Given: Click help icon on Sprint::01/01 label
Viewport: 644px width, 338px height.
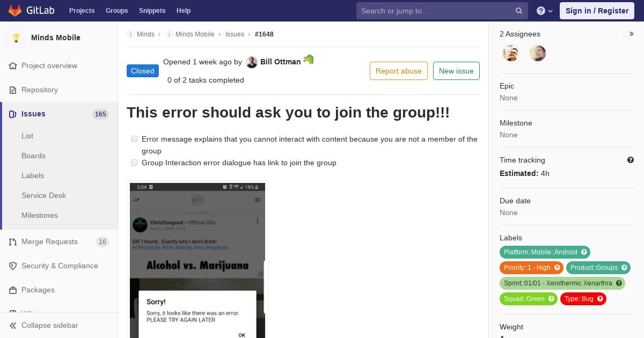Looking at the screenshot, I should point(619,283).
